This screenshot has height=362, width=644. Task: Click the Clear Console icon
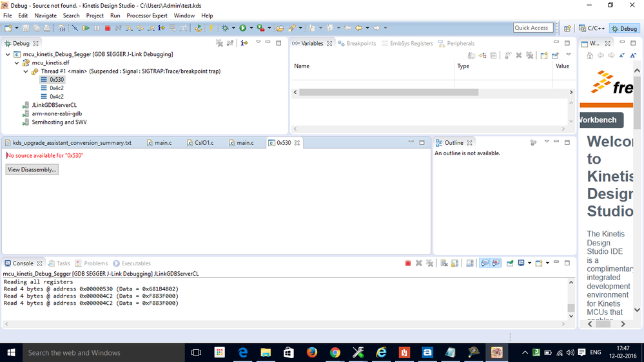click(x=444, y=263)
